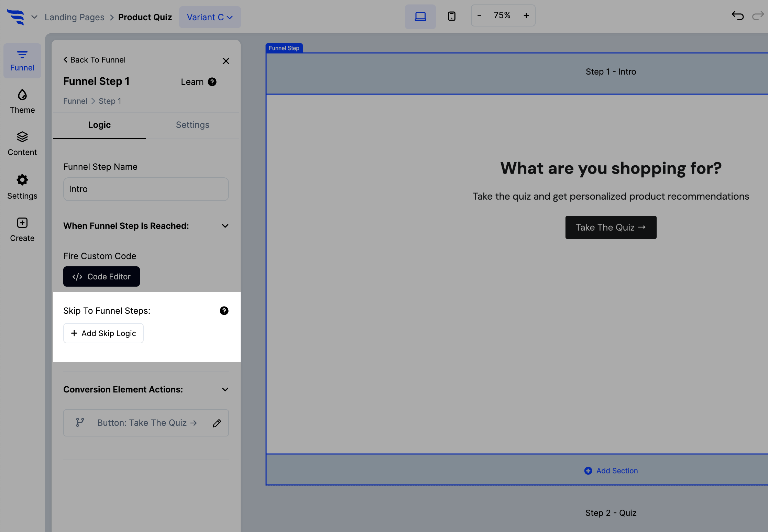Screen dimensions: 768x532
Task: Open the Theme sidebar panel
Action: click(x=22, y=102)
